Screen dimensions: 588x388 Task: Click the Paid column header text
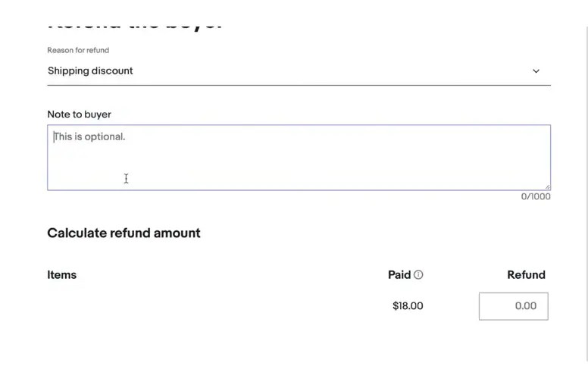coord(399,275)
